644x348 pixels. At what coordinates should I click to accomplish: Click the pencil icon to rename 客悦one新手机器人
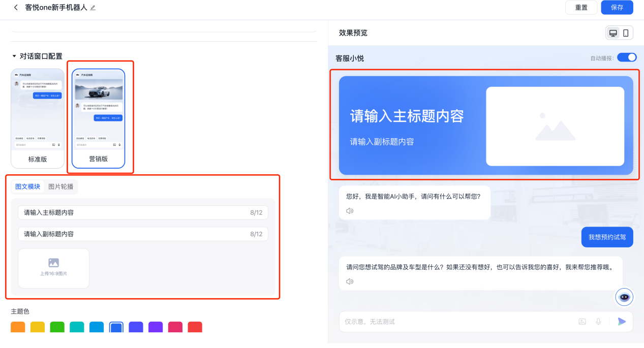(x=93, y=8)
